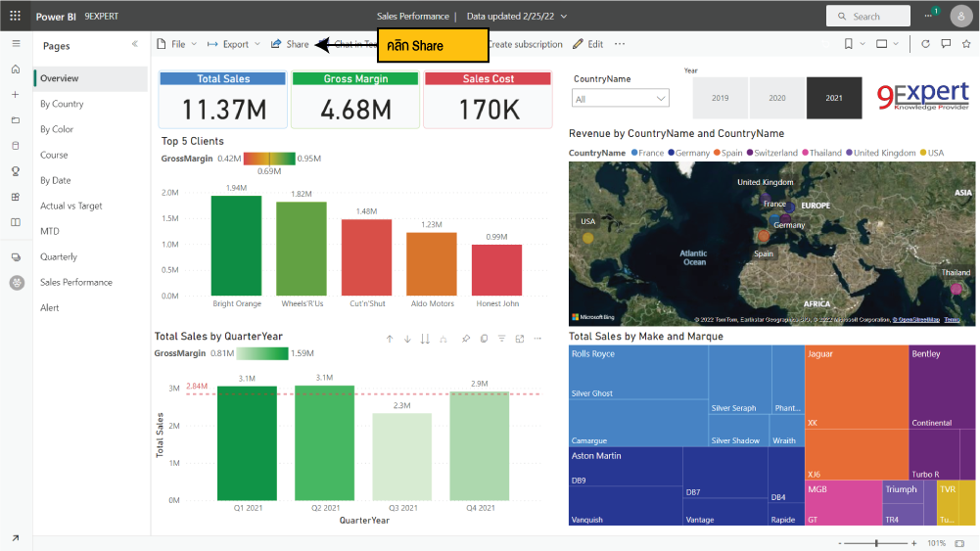Pin the Total Sales by QuarterYear visual
This screenshot has width=980, height=551.
466,339
